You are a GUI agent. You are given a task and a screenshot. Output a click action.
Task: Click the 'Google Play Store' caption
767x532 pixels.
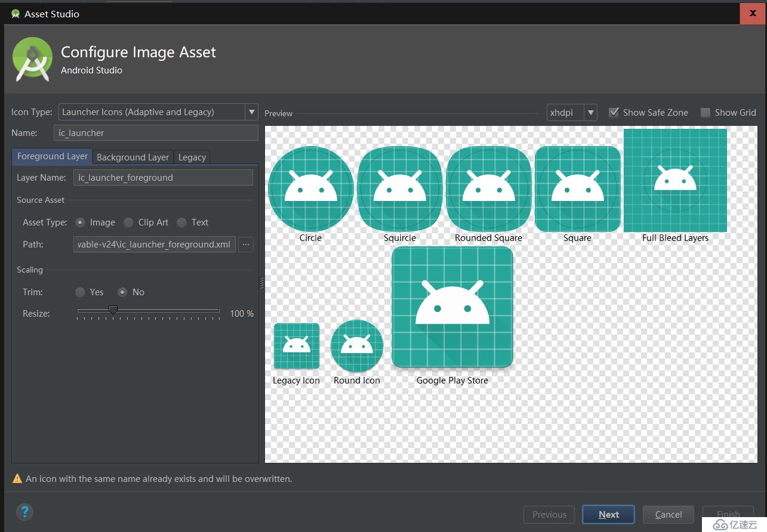[452, 381]
